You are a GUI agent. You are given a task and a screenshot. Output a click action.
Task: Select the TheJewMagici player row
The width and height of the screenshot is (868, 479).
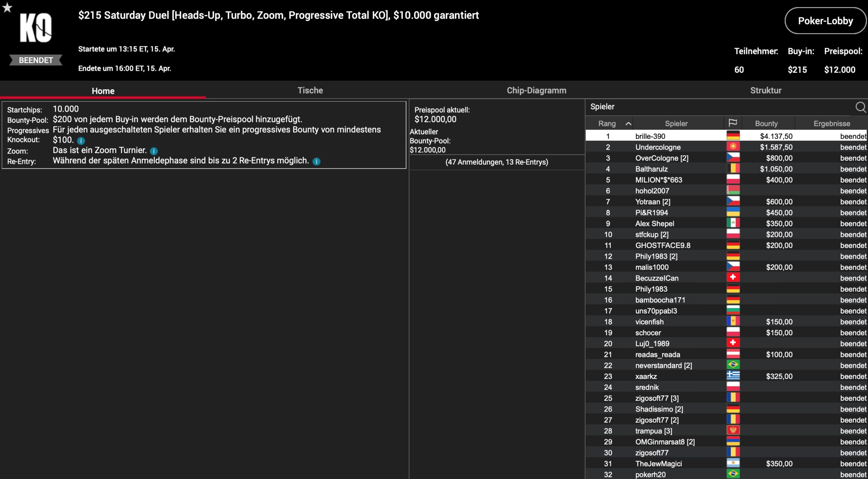coord(658,464)
